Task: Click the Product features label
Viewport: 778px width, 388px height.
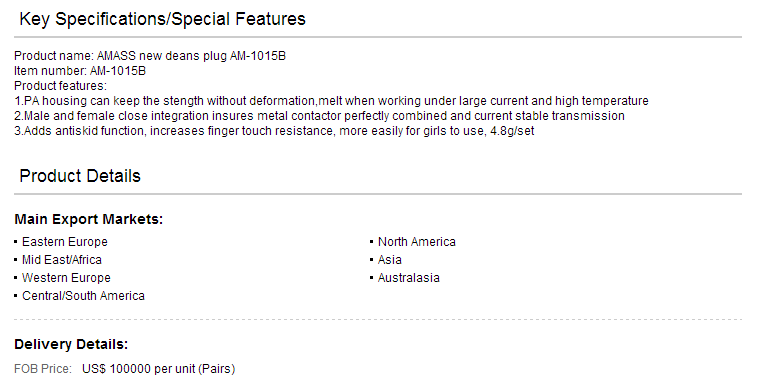Action: tap(61, 86)
